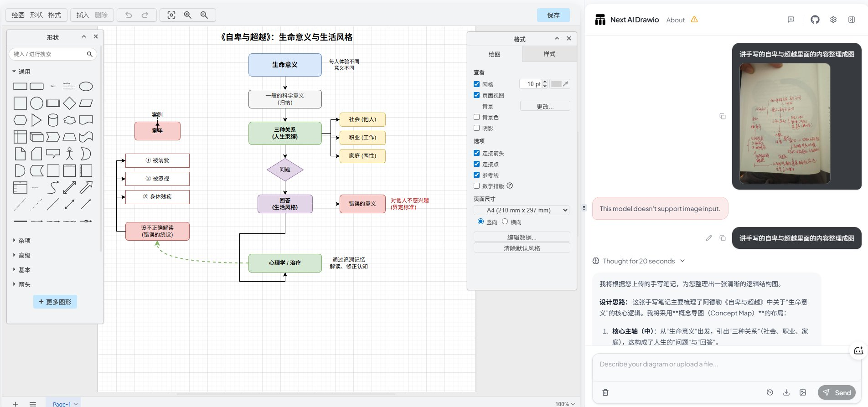Click the upload image icon in chat
868x407 pixels.
click(803, 392)
